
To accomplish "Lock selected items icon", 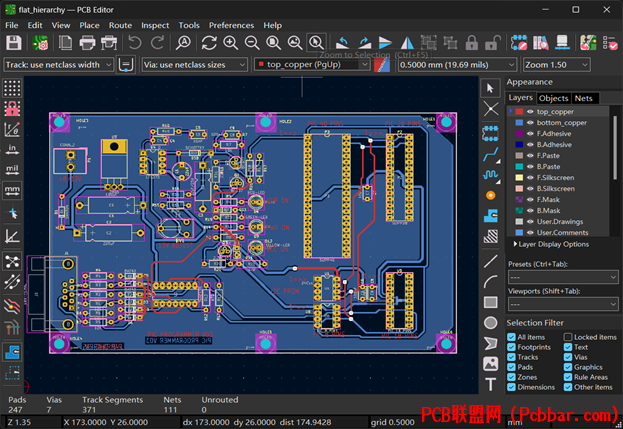I will 472,43.
